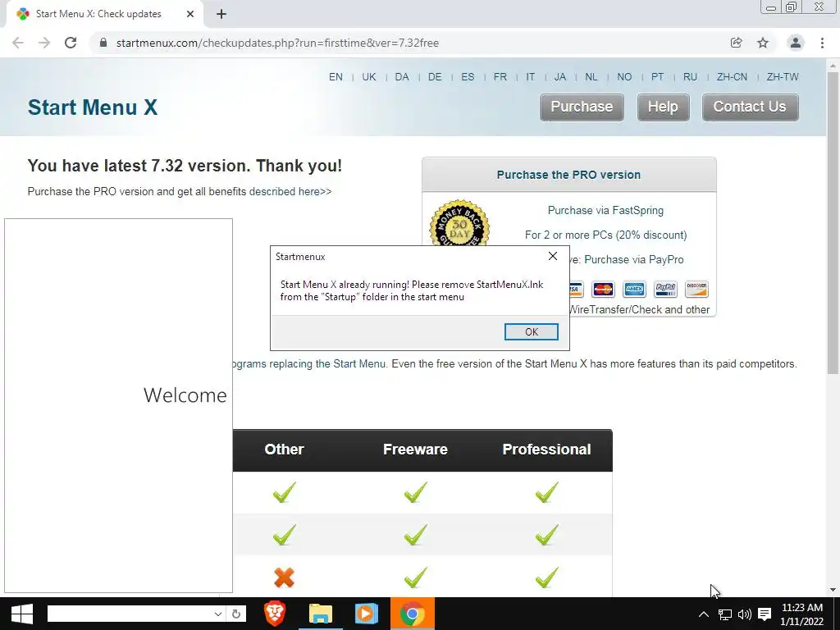This screenshot has width=840, height=630.
Task: Click the page vertical scrollbar thumb
Action: click(x=833, y=222)
